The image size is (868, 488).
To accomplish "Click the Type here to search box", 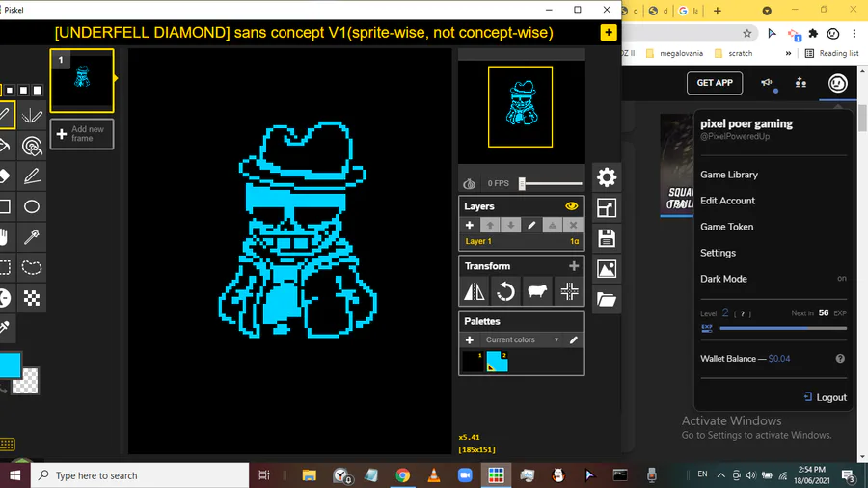I will coord(140,475).
